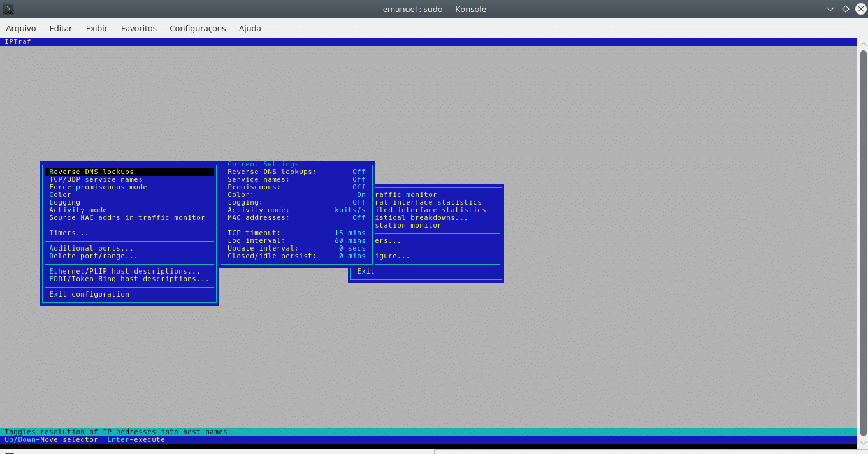Click the terminal vertical scrollbar
The width and height of the screenshot is (868, 454).
(862, 242)
